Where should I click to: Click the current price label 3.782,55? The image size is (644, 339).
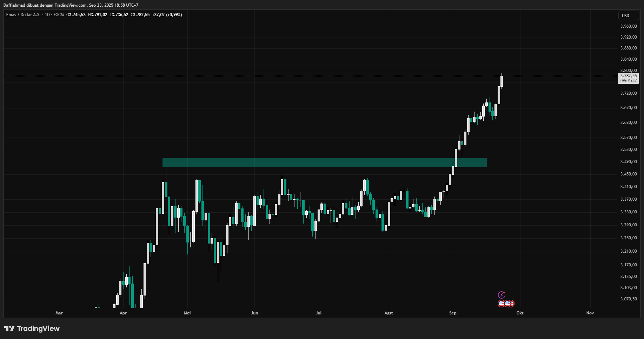tap(628, 76)
